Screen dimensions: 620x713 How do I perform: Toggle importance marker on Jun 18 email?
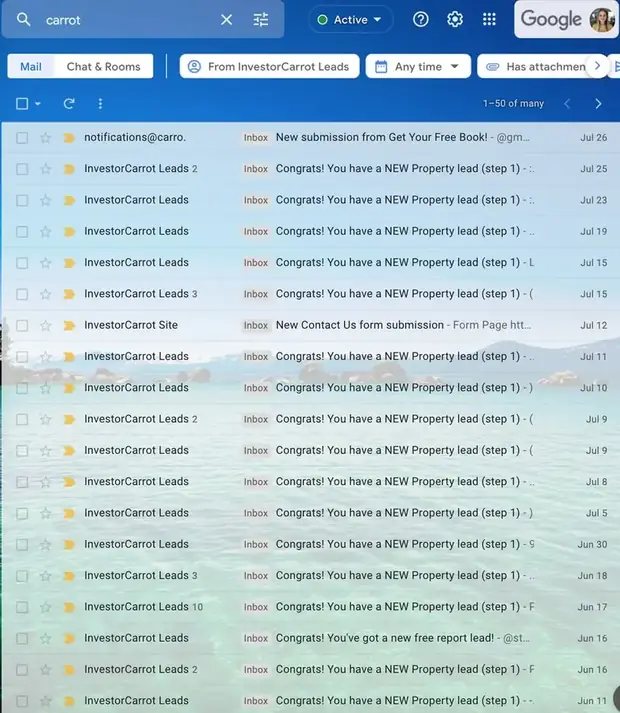point(69,576)
